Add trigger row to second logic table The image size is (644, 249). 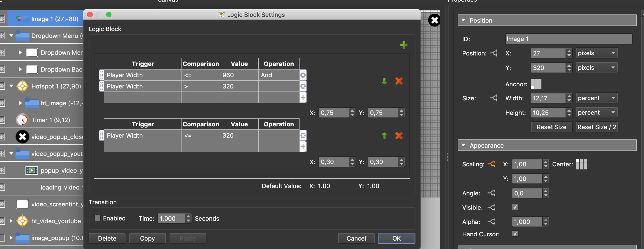click(x=303, y=146)
